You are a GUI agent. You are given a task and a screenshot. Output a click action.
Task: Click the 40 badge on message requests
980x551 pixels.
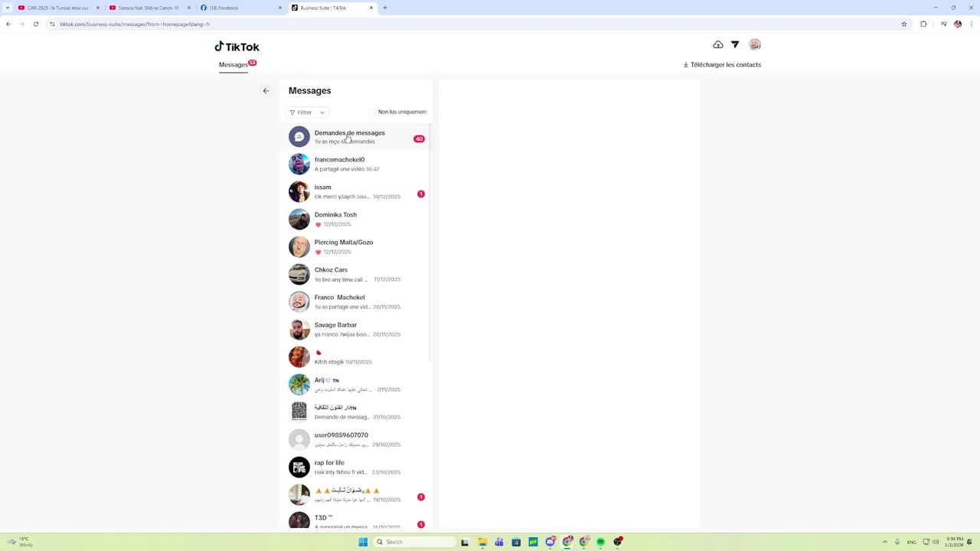point(419,139)
